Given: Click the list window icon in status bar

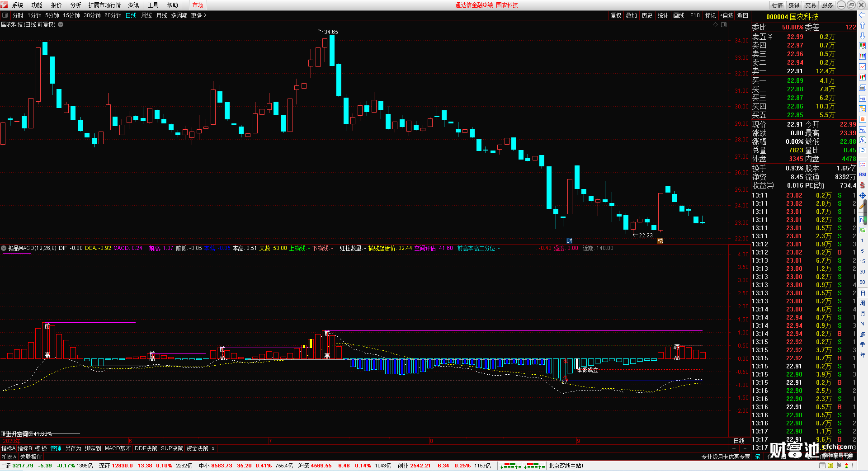Looking at the screenshot, I should (x=823, y=466).
